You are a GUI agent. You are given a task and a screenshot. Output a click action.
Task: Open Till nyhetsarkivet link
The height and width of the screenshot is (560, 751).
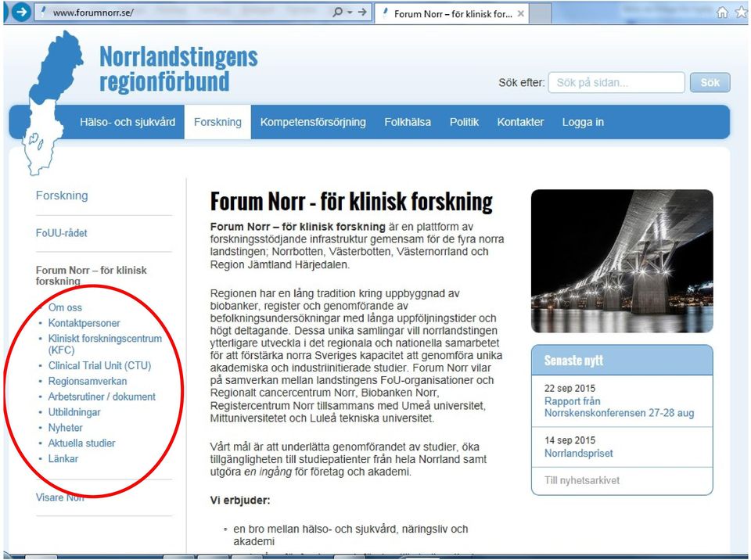click(582, 480)
